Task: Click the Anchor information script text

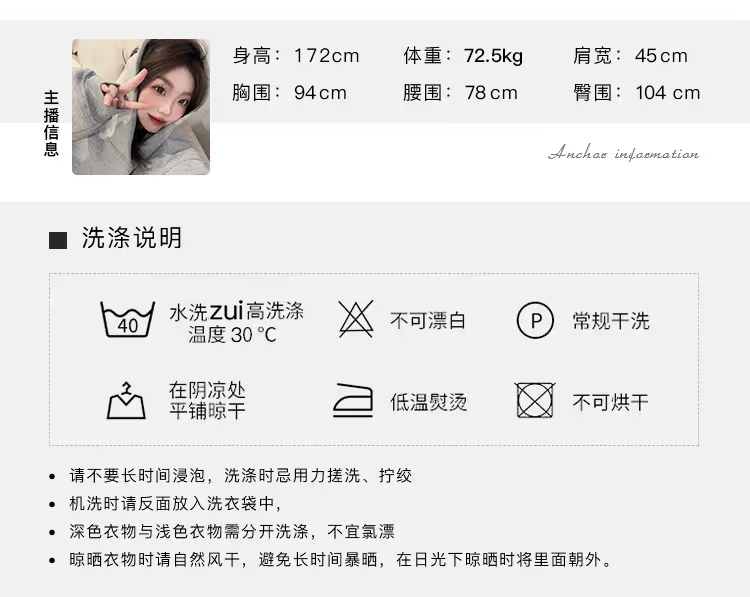Action: [624, 153]
